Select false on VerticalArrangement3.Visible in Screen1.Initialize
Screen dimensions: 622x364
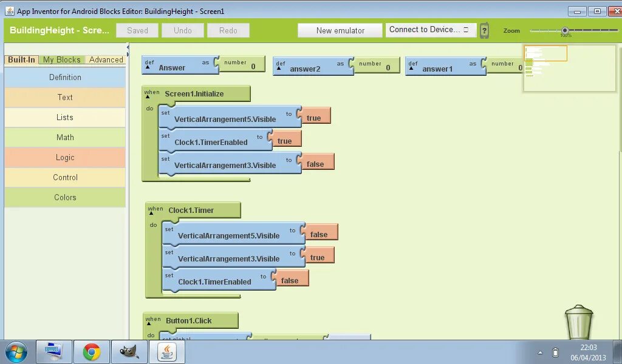(318, 162)
